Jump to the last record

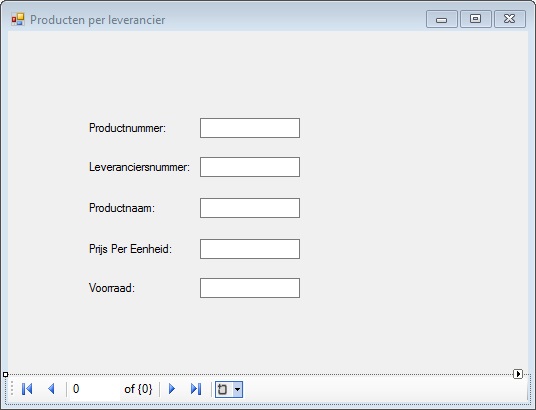pyautogui.click(x=196, y=389)
